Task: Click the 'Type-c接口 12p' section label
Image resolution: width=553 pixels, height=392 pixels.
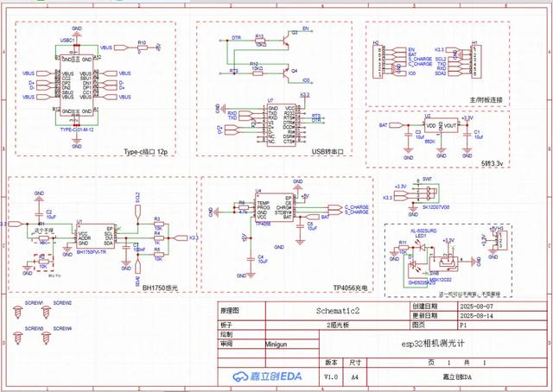Action: 145,152
